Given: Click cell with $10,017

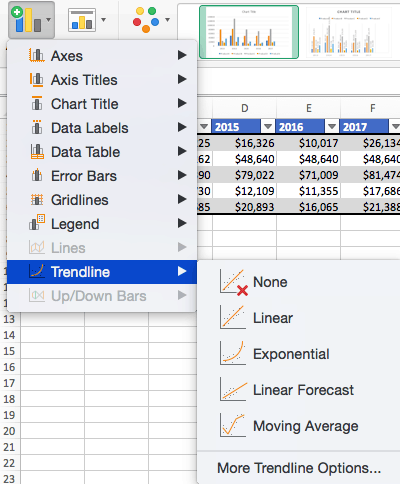Looking at the screenshot, I should [x=308, y=143].
